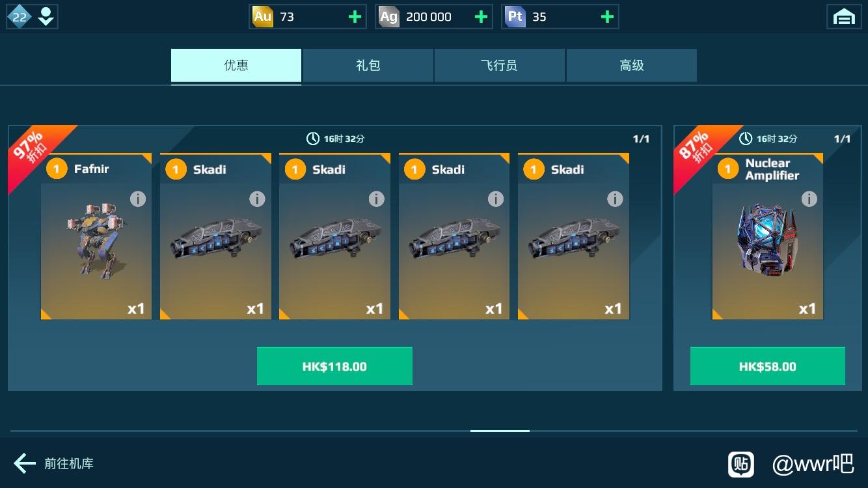Add more Pt platinum with plus icon

point(607,17)
